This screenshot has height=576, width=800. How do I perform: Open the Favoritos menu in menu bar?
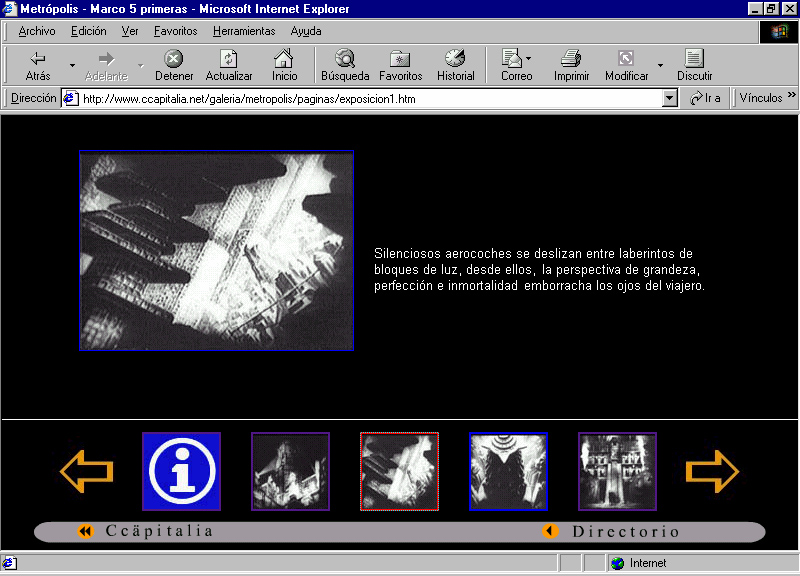point(176,31)
